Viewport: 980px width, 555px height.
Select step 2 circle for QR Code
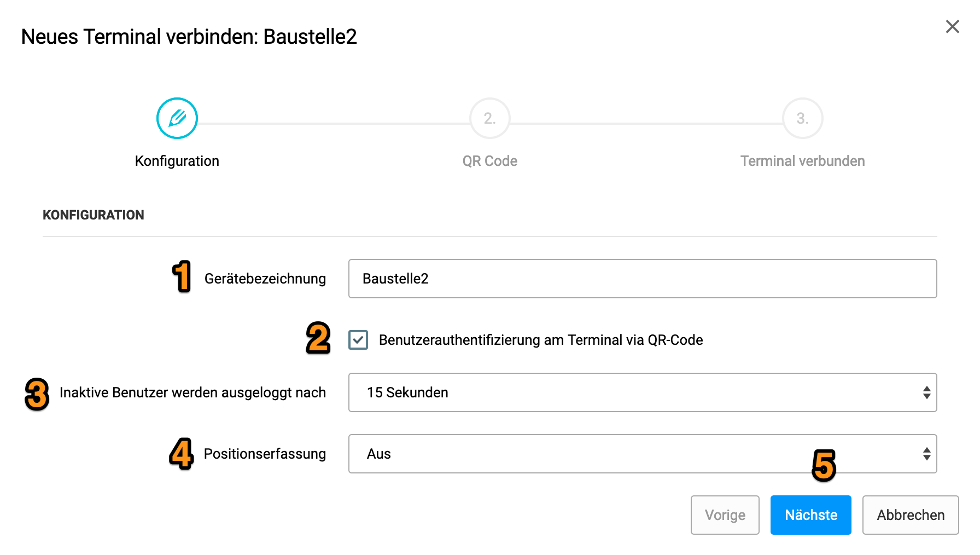489,118
